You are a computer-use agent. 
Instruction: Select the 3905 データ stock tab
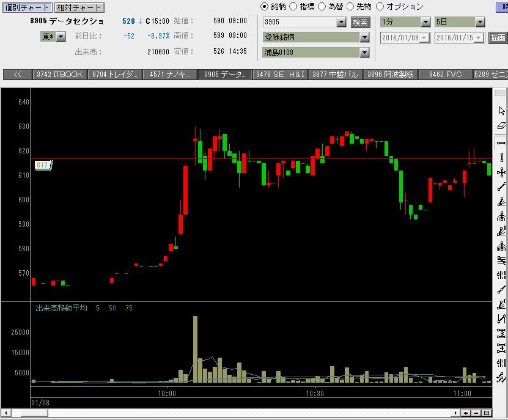(225, 75)
